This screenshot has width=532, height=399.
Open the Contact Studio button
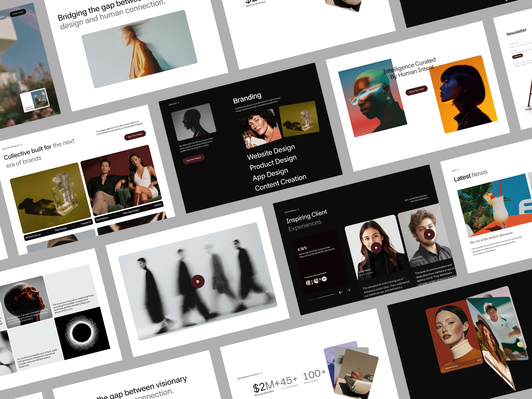tap(18, 13)
